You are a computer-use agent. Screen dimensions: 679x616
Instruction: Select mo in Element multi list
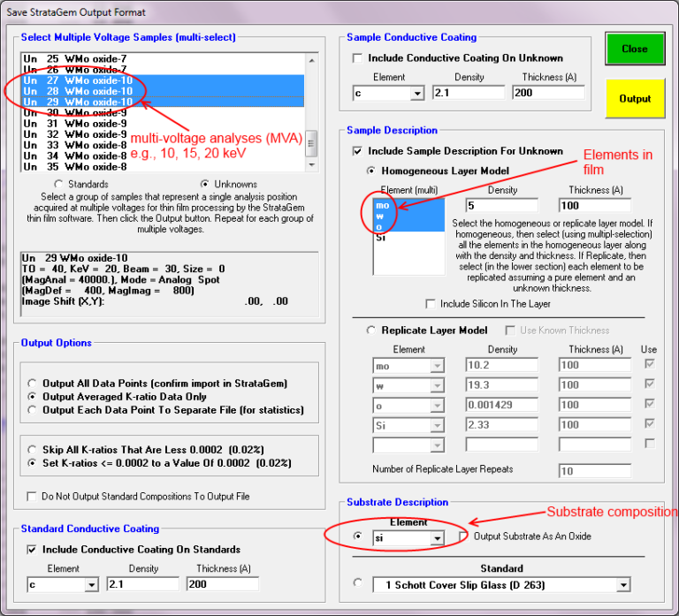coord(408,205)
